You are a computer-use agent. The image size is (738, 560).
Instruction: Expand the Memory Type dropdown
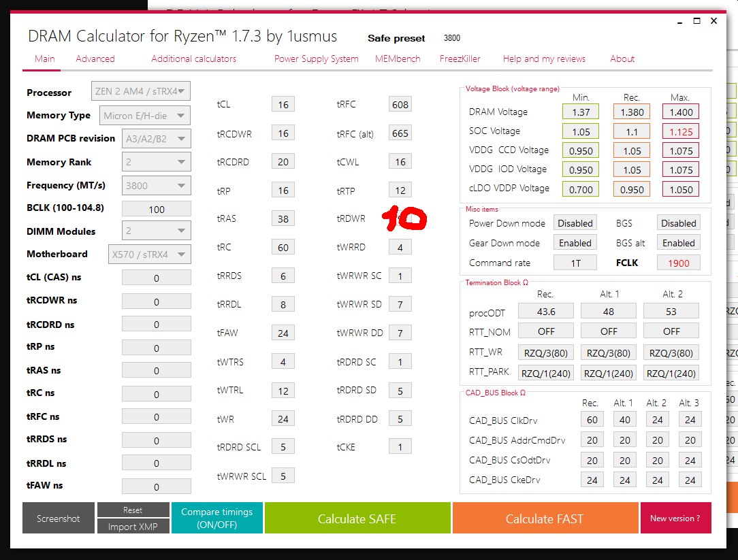pyautogui.click(x=145, y=116)
